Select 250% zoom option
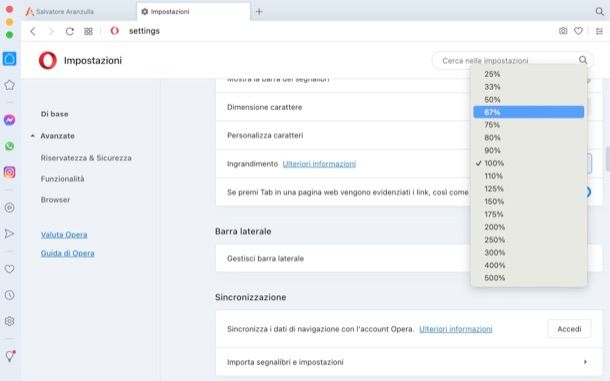The height and width of the screenshot is (381, 610). (x=528, y=240)
